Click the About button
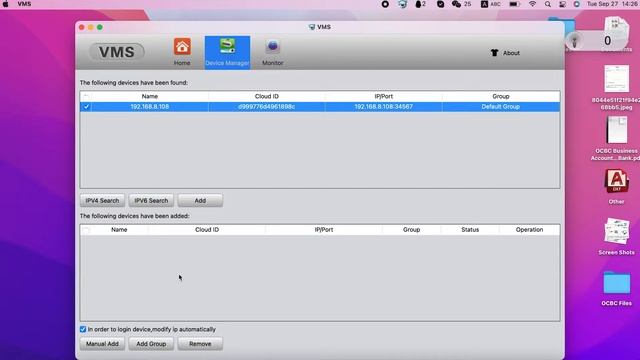640x360 pixels. (505, 53)
